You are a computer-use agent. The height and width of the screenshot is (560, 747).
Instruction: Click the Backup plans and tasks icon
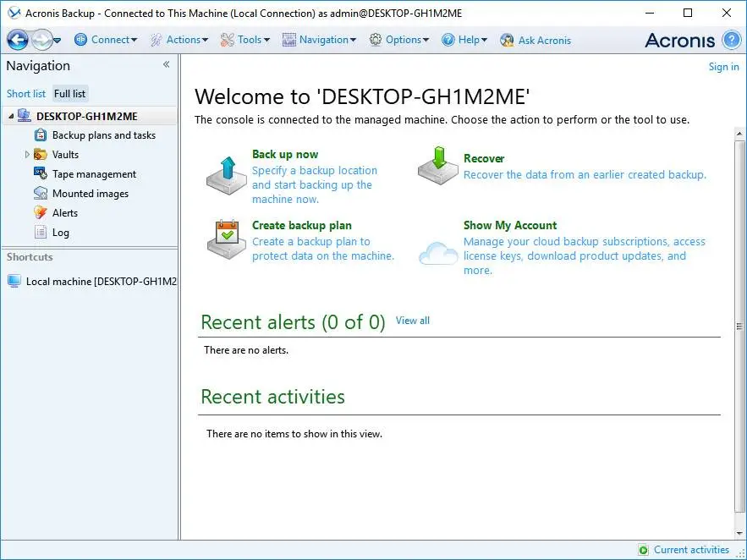pos(41,135)
